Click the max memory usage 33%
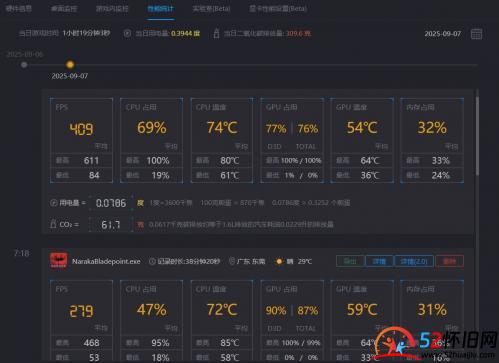499x363 pixels. (441, 161)
